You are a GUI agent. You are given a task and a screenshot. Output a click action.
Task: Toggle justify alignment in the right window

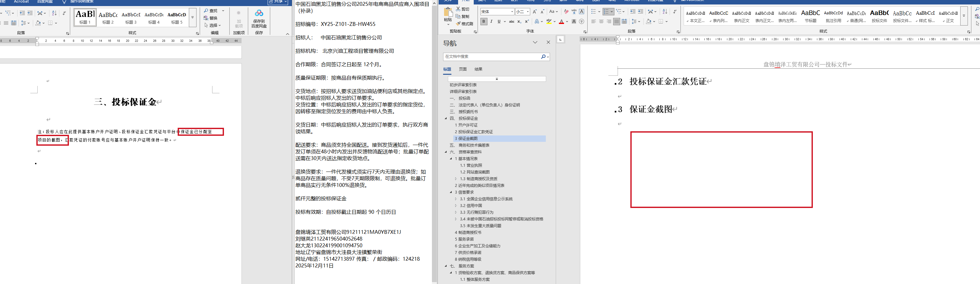[x=616, y=22]
